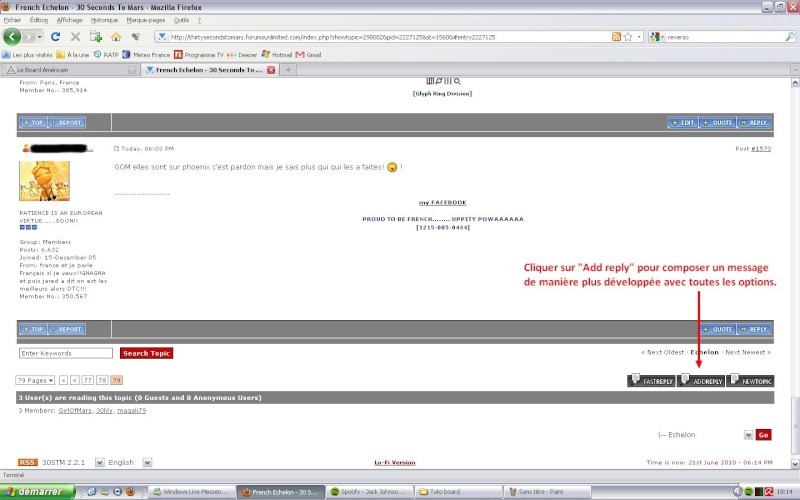The width and height of the screenshot is (800, 500).
Task: Click the RSS feed icon in the address bar
Action: coord(616,37)
